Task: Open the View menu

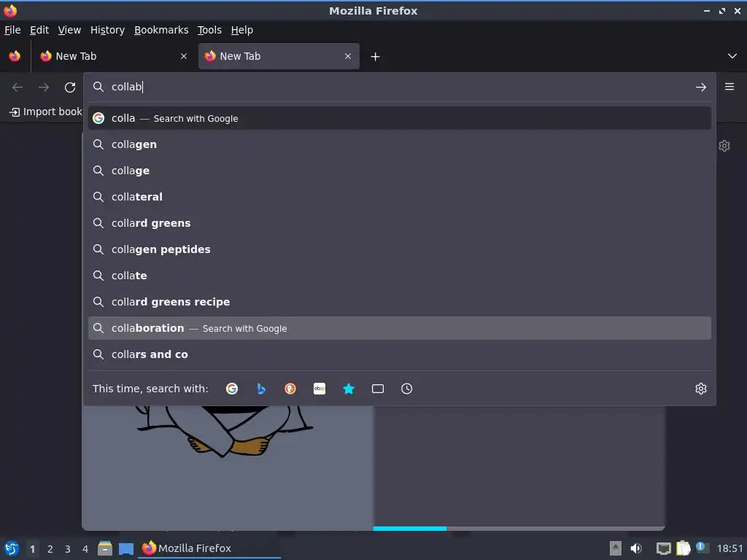Action: pos(69,30)
